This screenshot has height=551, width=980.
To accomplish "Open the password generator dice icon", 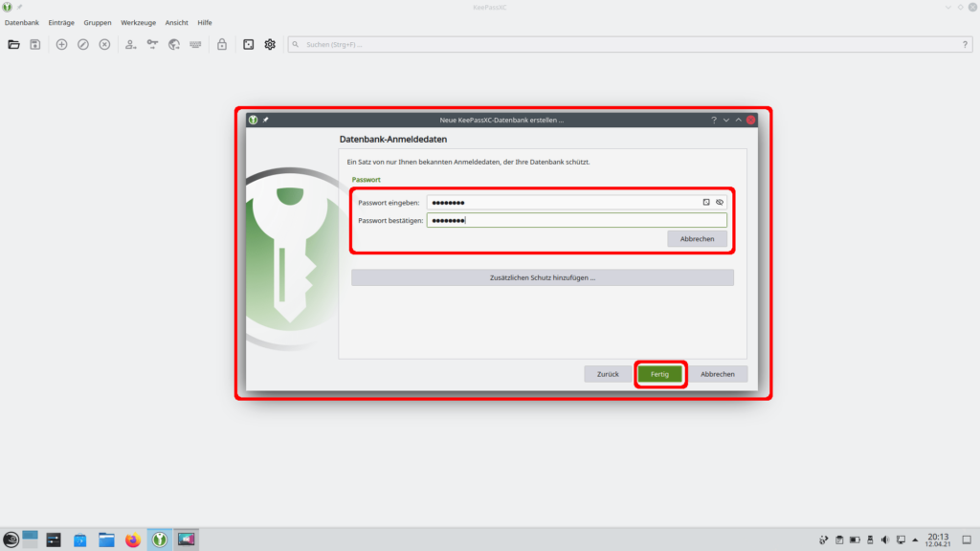I will (x=248, y=44).
